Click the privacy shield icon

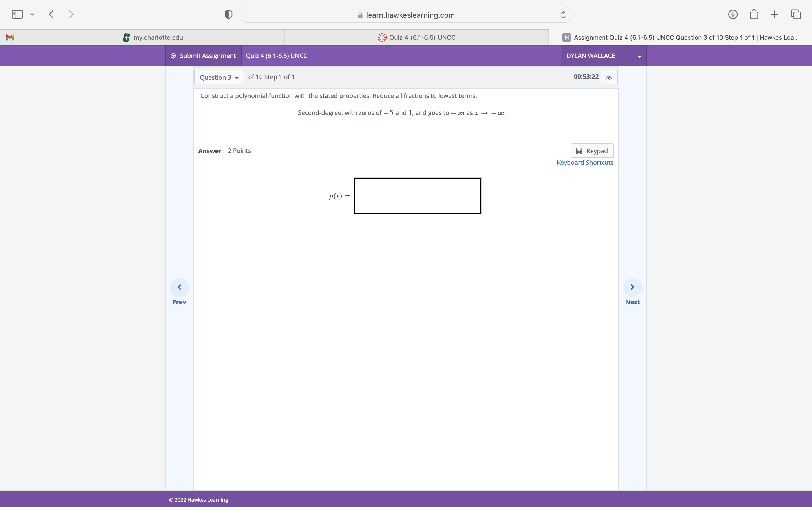tap(228, 14)
